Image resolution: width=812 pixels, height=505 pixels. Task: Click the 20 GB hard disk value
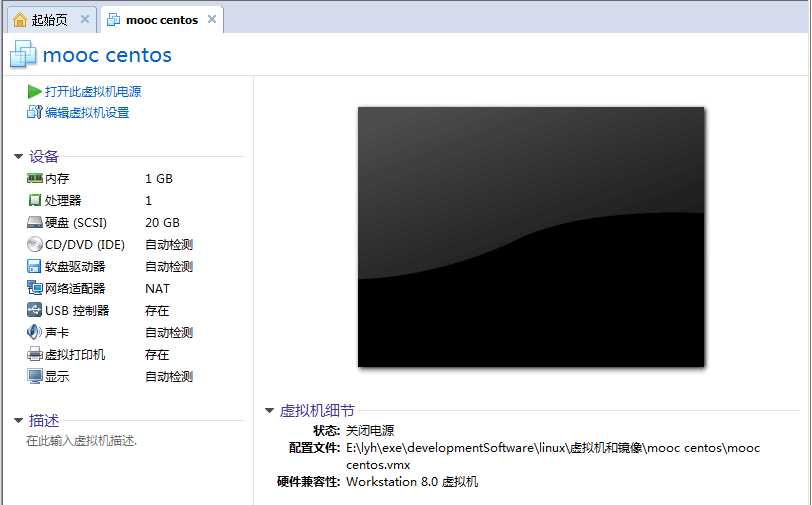click(162, 222)
